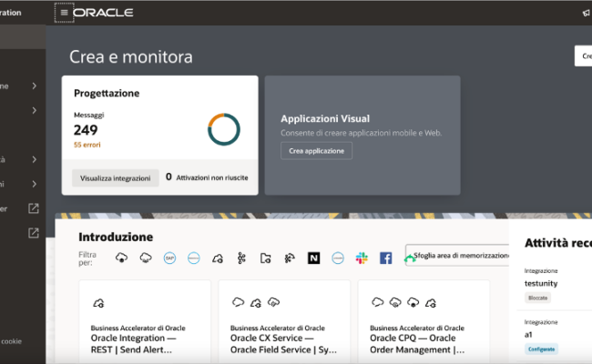This screenshot has height=364, width=592.
Task: Click first cloud icon on Oracle CX Service card
Action: (239, 302)
